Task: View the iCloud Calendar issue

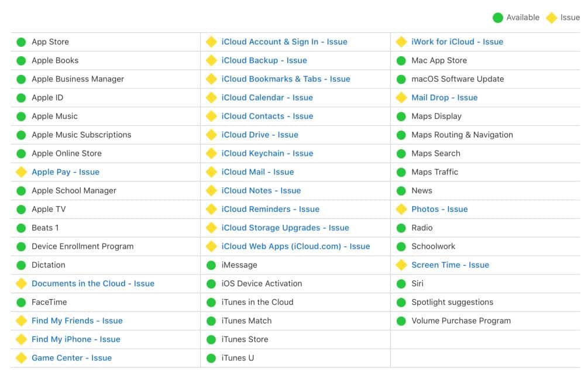Action: point(267,98)
